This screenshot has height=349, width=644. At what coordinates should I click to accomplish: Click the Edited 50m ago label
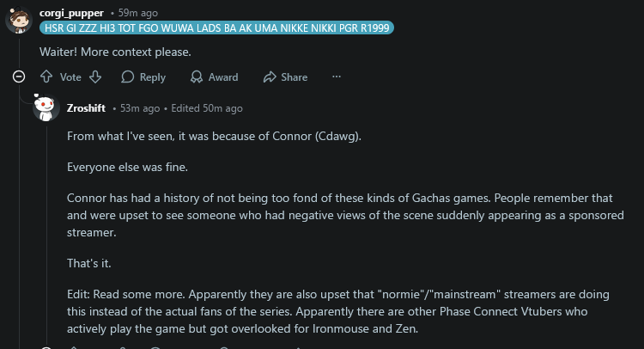pyautogui.click(x=207, y=108)
